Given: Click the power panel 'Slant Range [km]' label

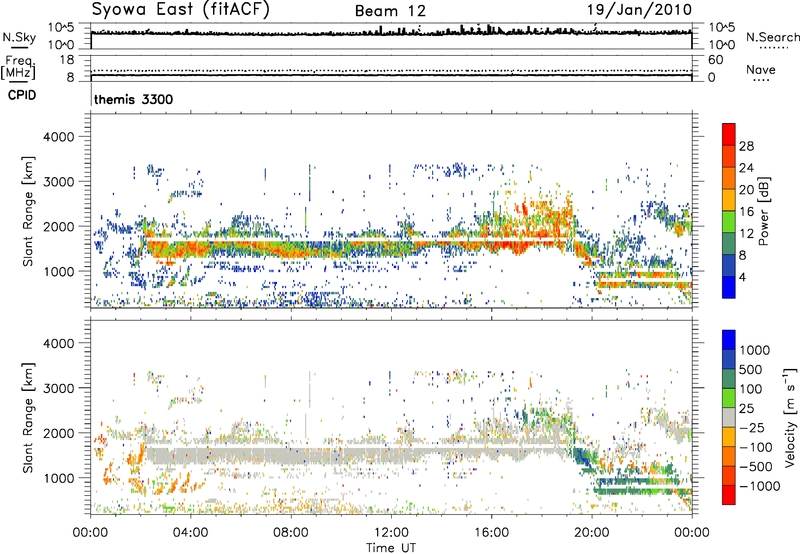Looking at the screenshot, I should pos(28,211).
